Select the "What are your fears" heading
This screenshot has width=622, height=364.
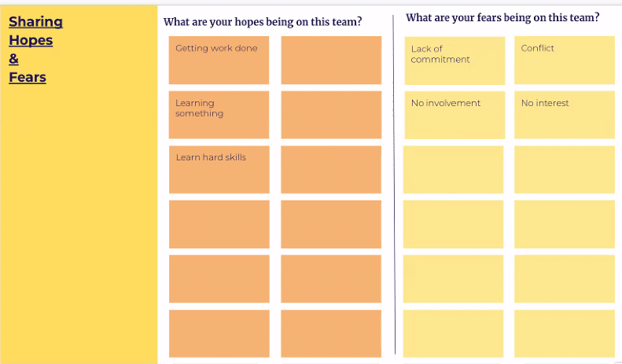pos(502,17)
